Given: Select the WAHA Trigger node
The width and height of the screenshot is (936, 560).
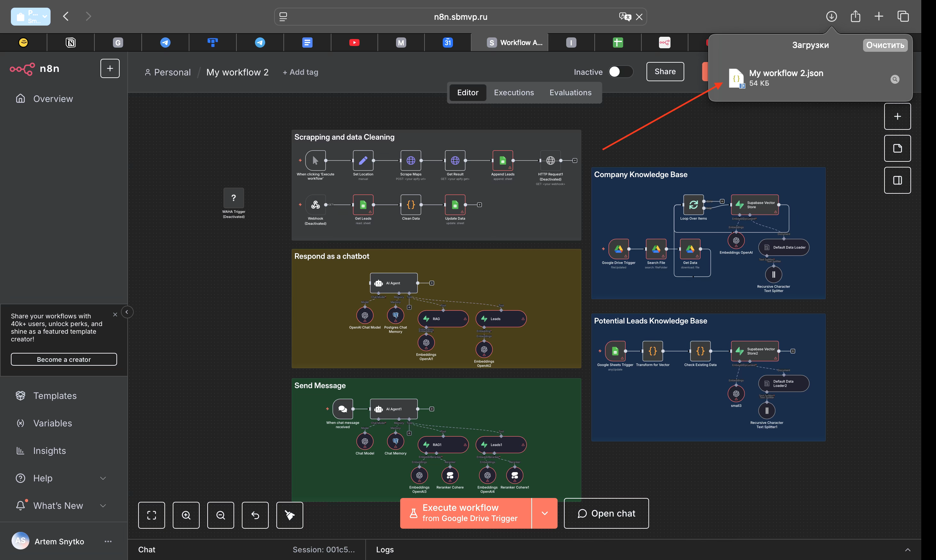Looking at the screenshot, I should tap(233, 198).
